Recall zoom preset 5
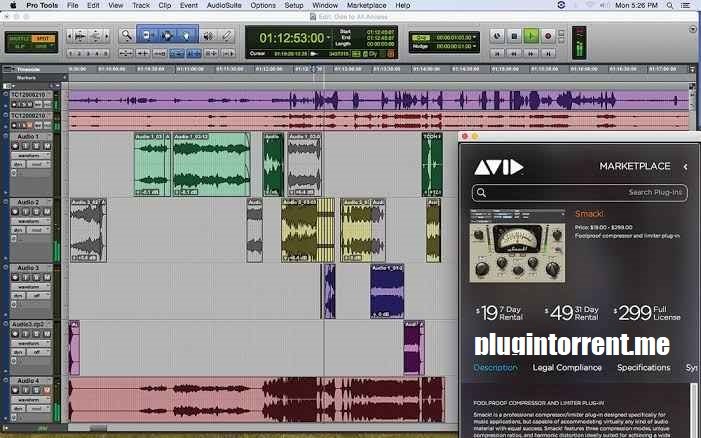 coord(106,53)
